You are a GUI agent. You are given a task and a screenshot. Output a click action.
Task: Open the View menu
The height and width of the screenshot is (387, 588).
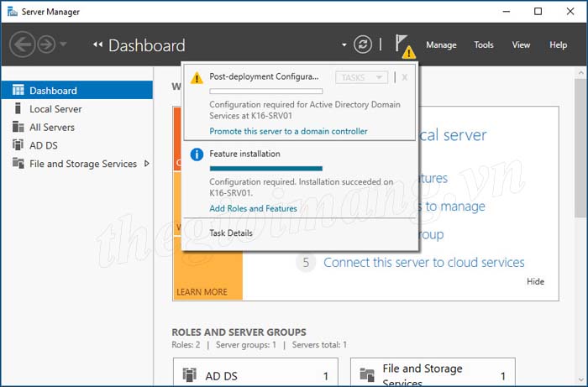click(521, 45)
